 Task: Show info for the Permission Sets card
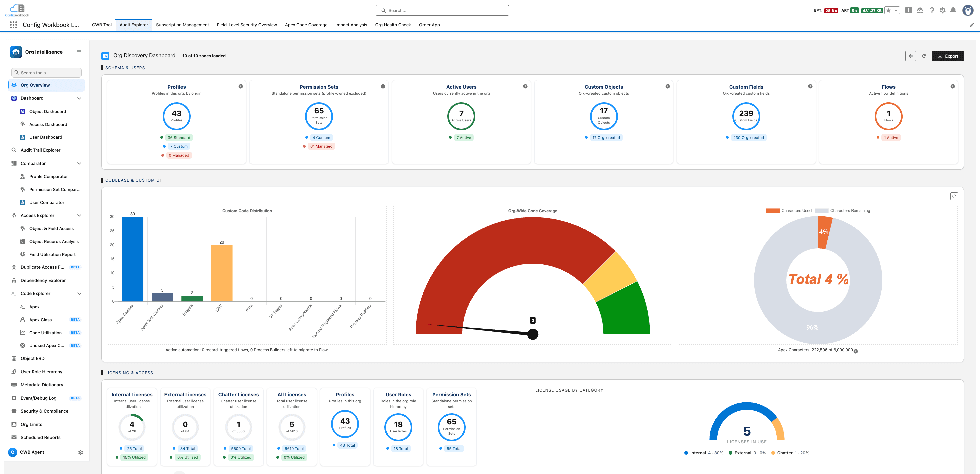[383, 86]
